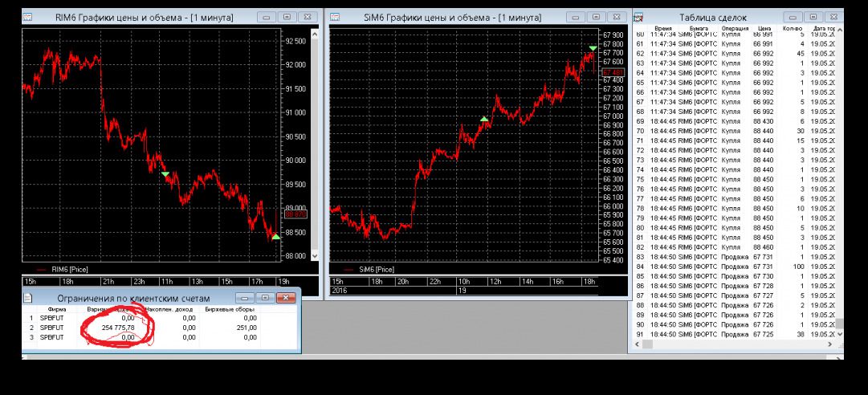
Task: Close the Ограничения по клиентским счетам window
Action: tap(285, 298)
